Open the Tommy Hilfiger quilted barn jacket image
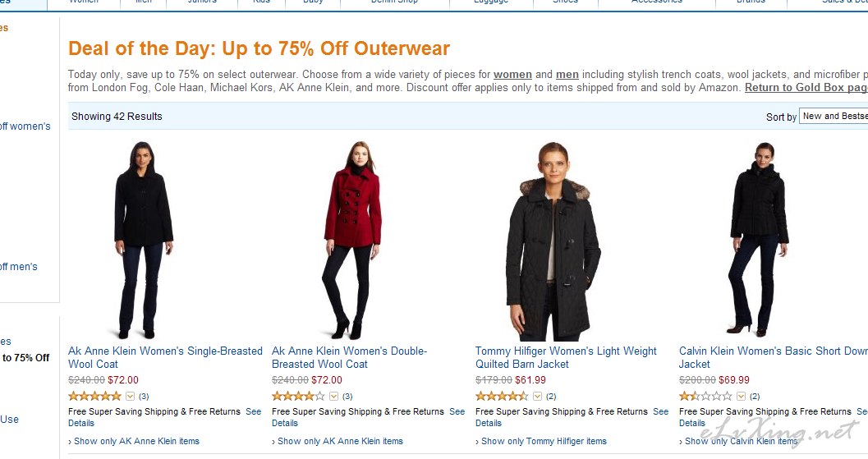Screen dimensions: 868x459 pos(553,241)
